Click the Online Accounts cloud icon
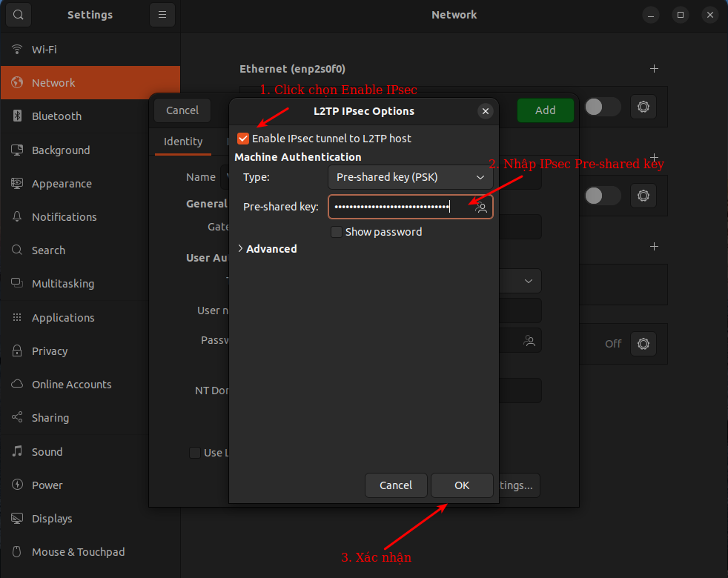 coord(17,385)
